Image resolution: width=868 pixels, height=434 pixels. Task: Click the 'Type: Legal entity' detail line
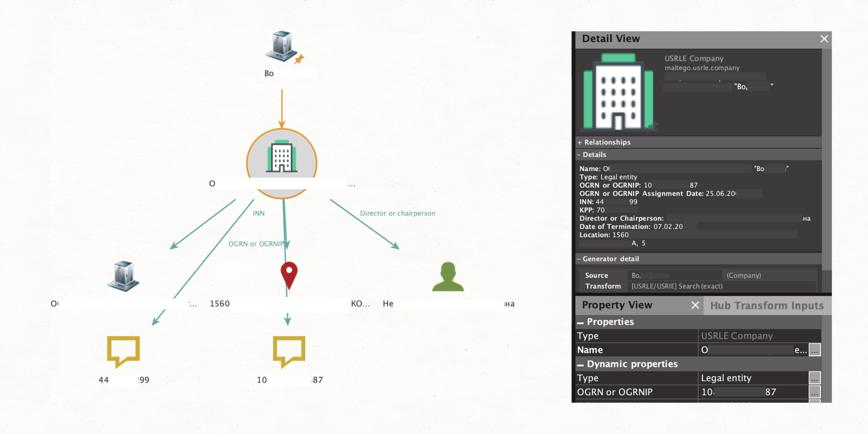[x=608, y=177]
